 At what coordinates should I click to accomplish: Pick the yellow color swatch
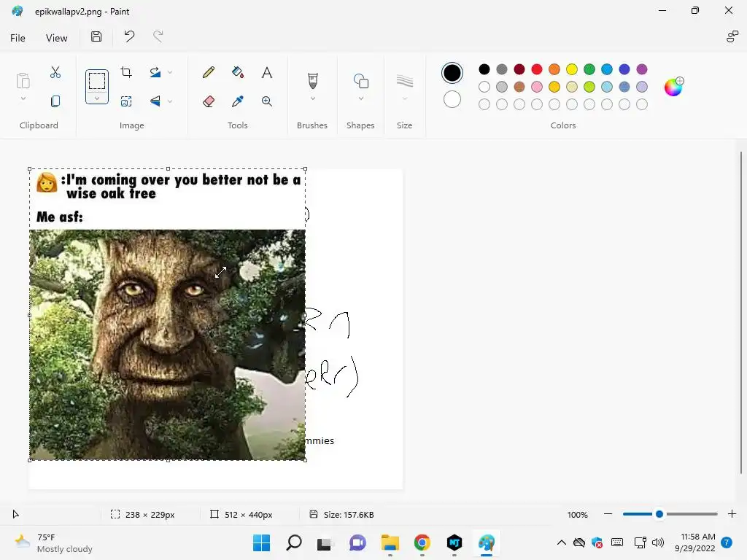[572, 69]
